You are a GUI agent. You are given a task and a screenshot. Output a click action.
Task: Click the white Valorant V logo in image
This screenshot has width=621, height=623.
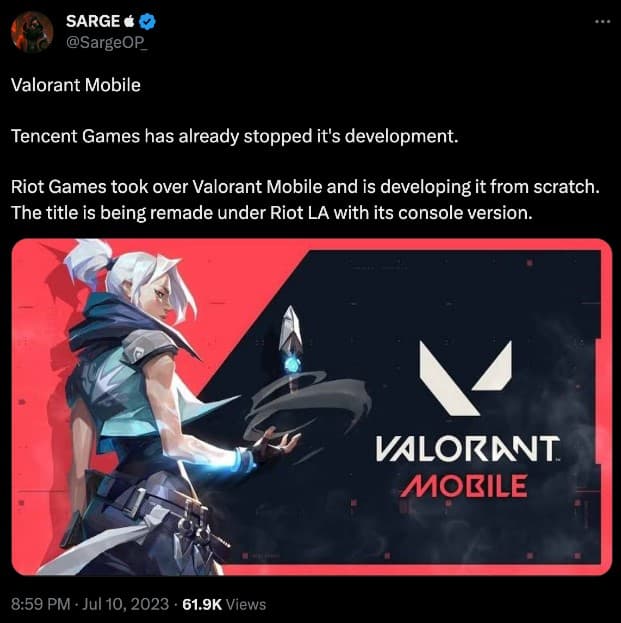click(466, 378)
